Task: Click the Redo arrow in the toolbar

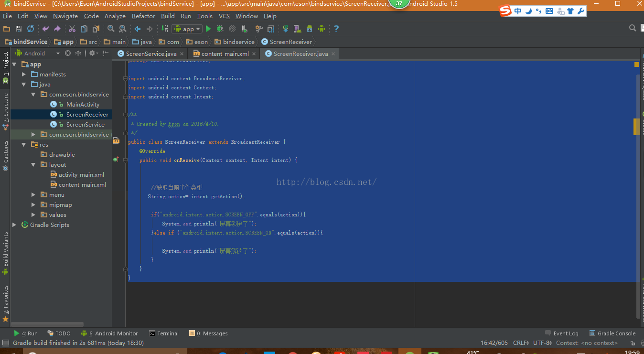Action: click(x=57, y=29)
